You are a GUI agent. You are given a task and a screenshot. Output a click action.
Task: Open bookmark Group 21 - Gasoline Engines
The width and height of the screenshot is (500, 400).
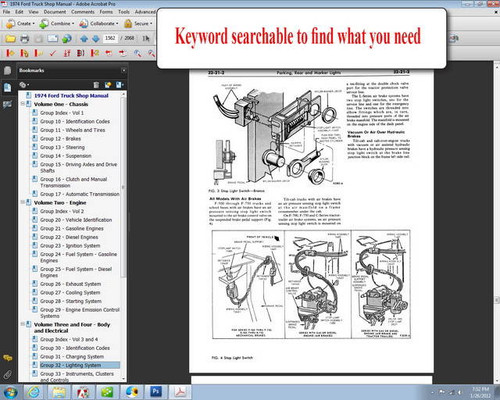(72, 229)
